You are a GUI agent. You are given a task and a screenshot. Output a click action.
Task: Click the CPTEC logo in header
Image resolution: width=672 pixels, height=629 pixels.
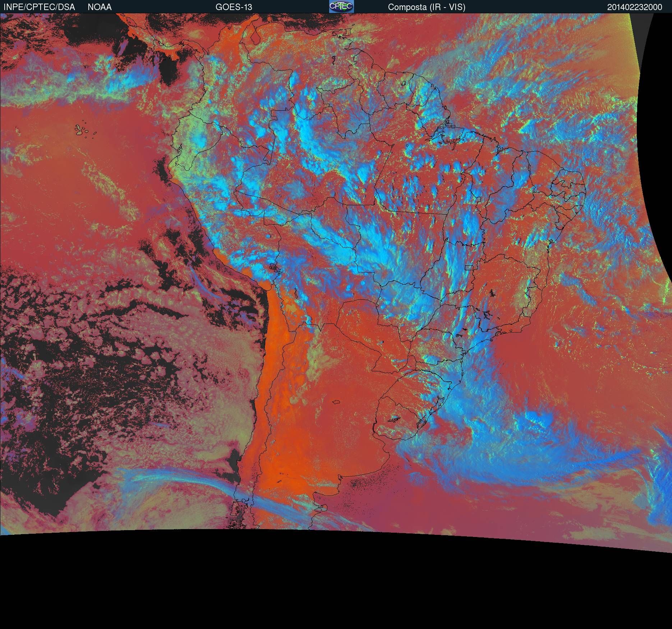pos(341,6)
